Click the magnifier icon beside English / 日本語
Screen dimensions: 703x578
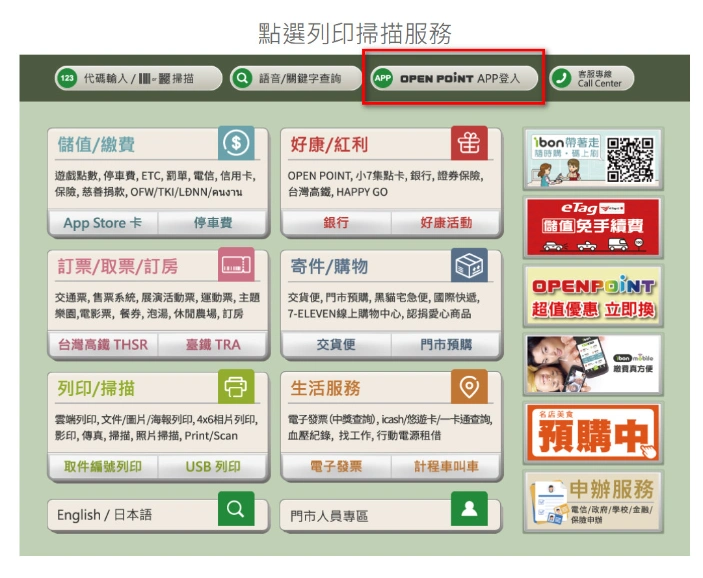[236, 508]
